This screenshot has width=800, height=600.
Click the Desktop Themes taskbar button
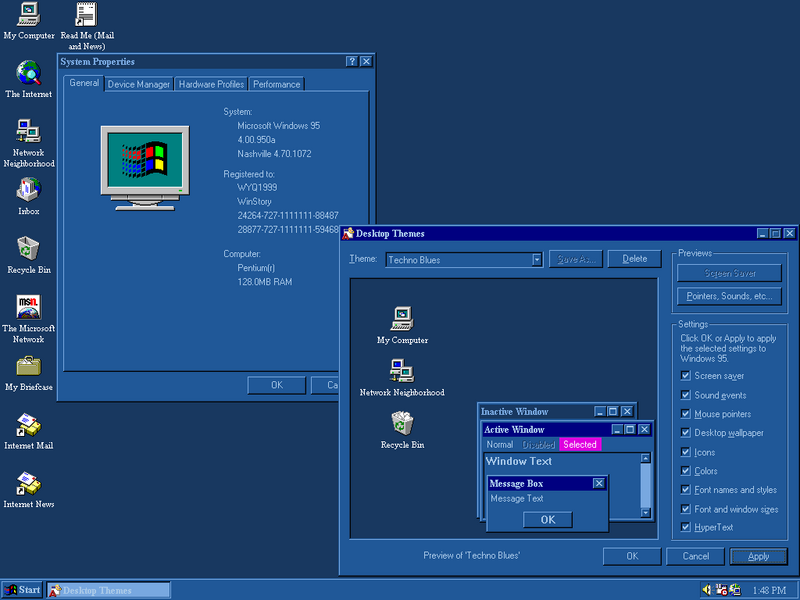click(x=108, y=590)
